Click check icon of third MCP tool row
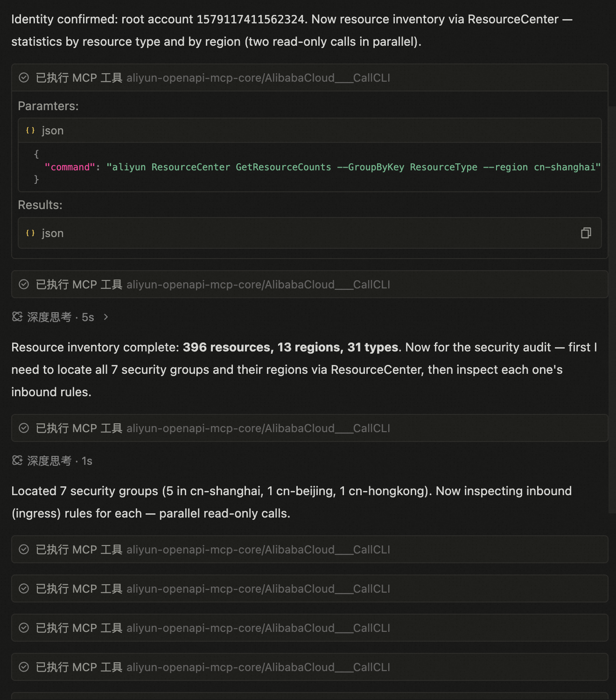 pyautogui.click(x=24, y=428)
